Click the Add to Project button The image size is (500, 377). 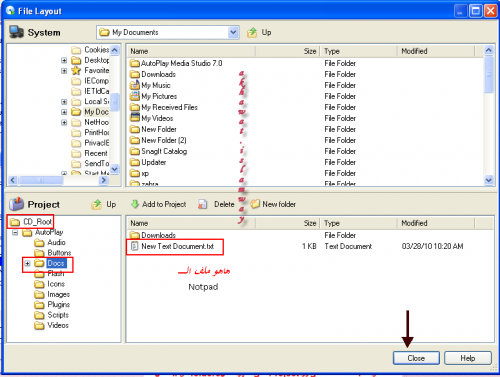[159, 204]
